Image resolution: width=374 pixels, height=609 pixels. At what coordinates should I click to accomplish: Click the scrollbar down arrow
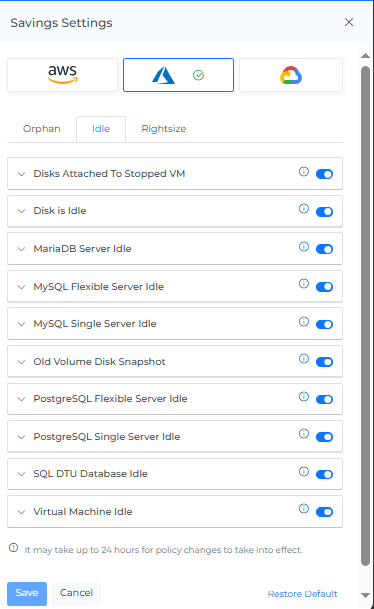coord(365,595)
